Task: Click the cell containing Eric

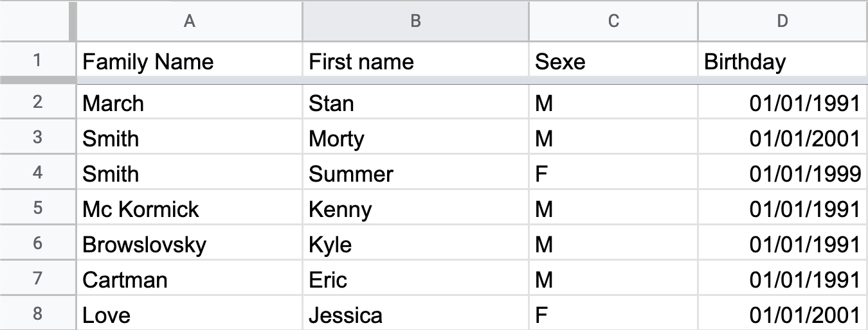Action: point(415,279)
